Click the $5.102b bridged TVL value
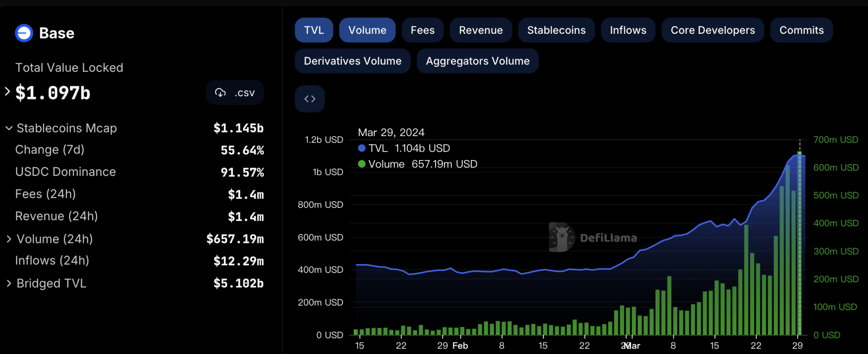 coord(239,283)
